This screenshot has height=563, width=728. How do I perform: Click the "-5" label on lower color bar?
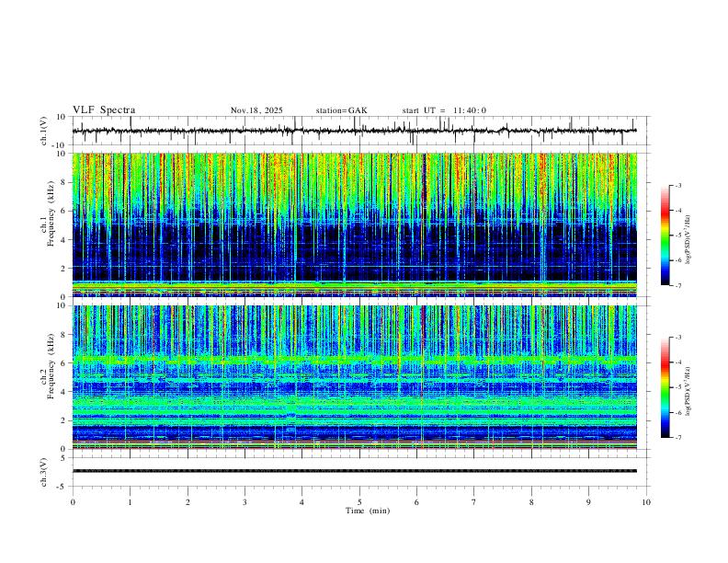tap(678, 387)
